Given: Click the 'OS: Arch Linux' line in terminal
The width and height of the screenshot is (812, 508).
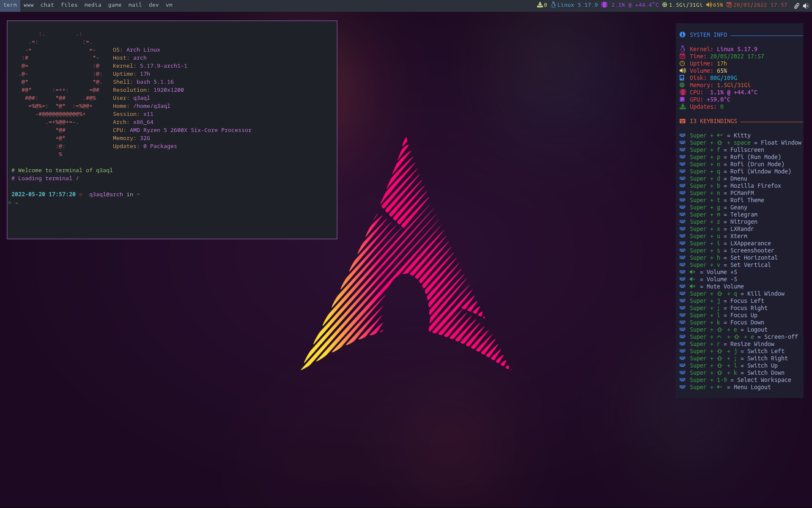Looking at the screenshot, I should (136, 49).
